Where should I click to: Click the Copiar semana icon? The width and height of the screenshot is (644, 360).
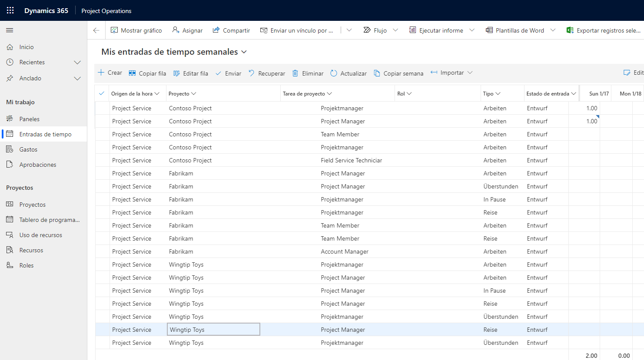pyautogui.click(x=377, y=73)
